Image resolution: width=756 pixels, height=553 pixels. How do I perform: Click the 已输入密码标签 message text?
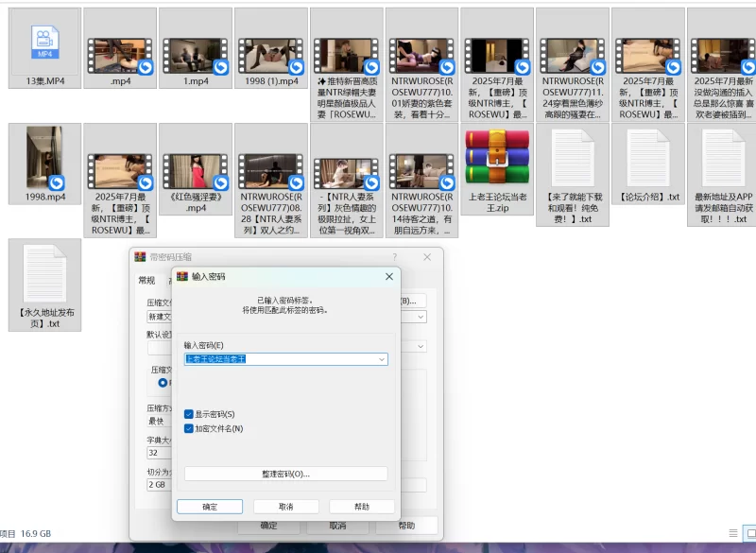coord(285,300)
